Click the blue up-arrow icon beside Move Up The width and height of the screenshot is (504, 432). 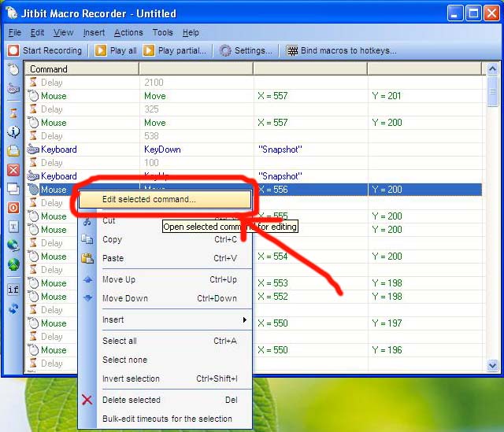(87, 279)
